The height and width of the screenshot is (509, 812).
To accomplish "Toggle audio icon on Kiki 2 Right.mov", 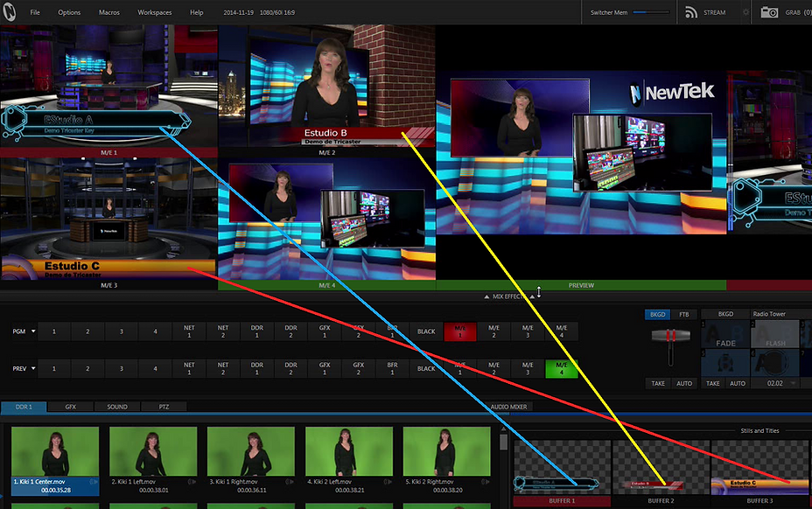I will coord(486,482).
